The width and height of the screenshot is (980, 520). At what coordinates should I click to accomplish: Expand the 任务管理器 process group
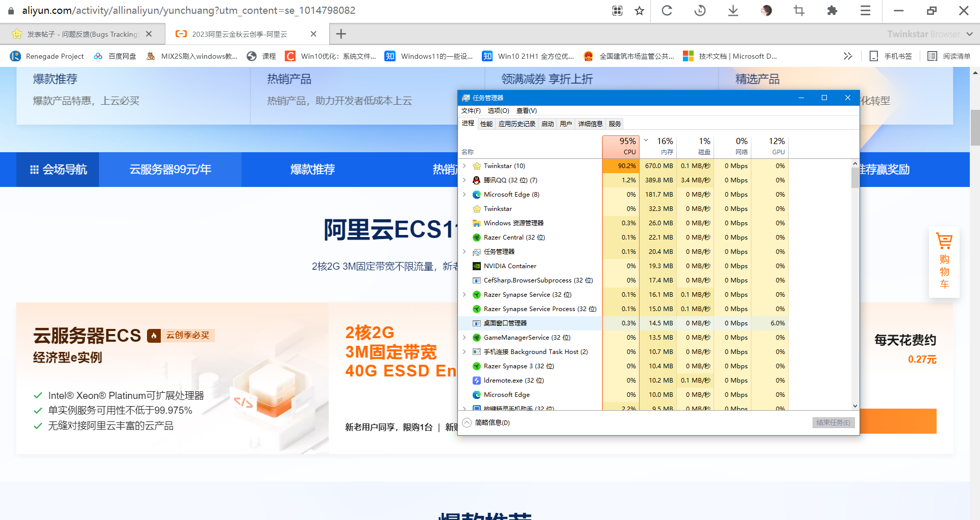pyautogui.click(x=464, y=252)
